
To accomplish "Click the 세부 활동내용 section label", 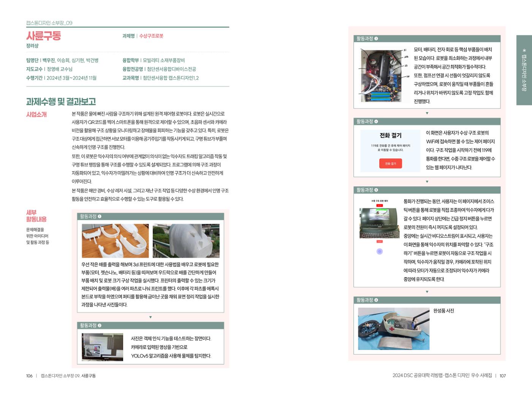I will (36, 216).
